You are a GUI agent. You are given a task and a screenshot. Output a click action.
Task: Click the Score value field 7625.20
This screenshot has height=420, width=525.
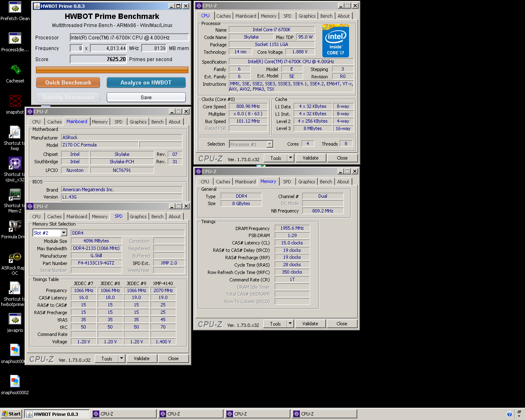point(98,59)
